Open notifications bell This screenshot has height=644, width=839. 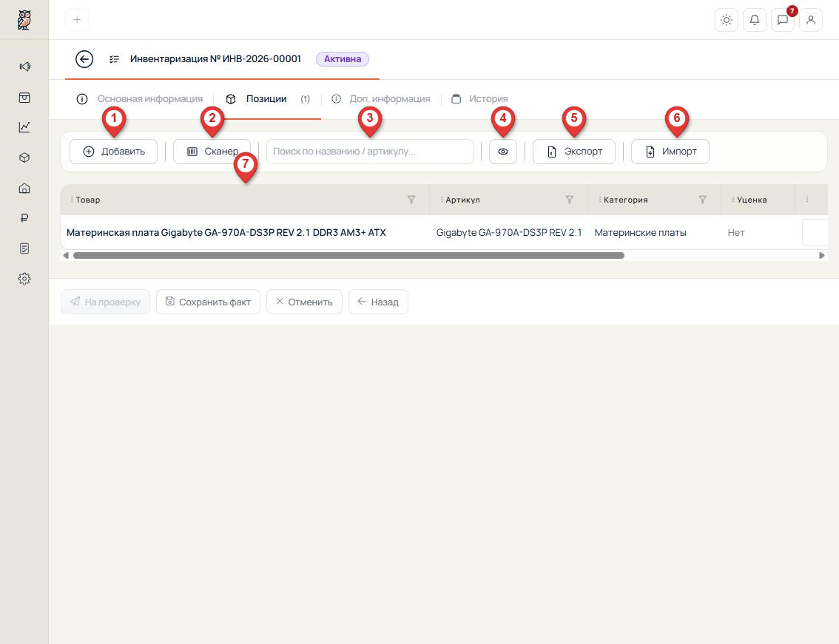[x=755, y=20]
